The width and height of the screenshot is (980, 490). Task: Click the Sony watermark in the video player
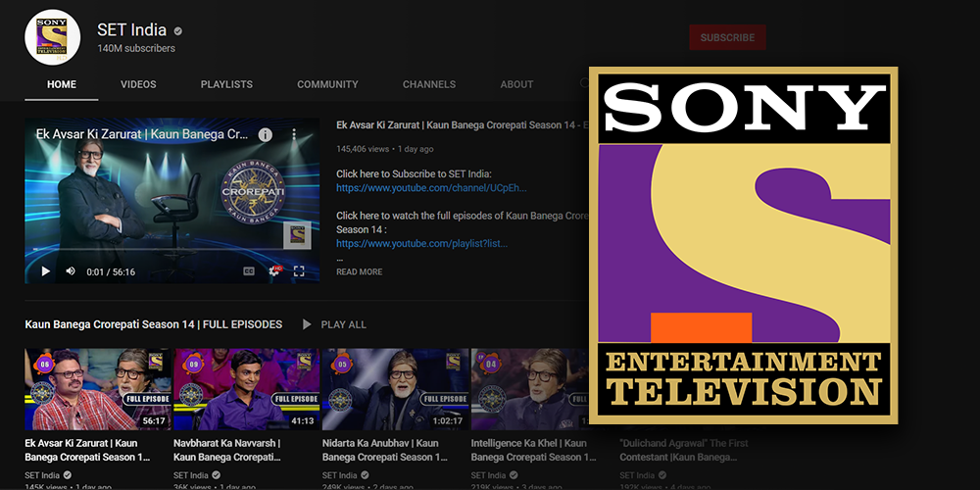[x=297, y=235]
